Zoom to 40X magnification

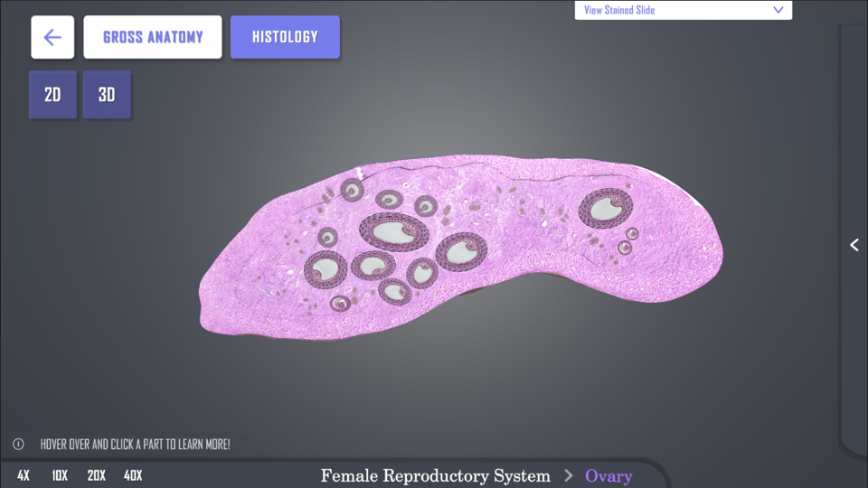click(x=133, y=475)
